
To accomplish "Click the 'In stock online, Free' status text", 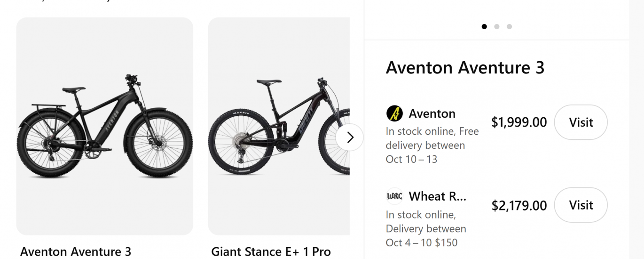I will click(432, 131).
